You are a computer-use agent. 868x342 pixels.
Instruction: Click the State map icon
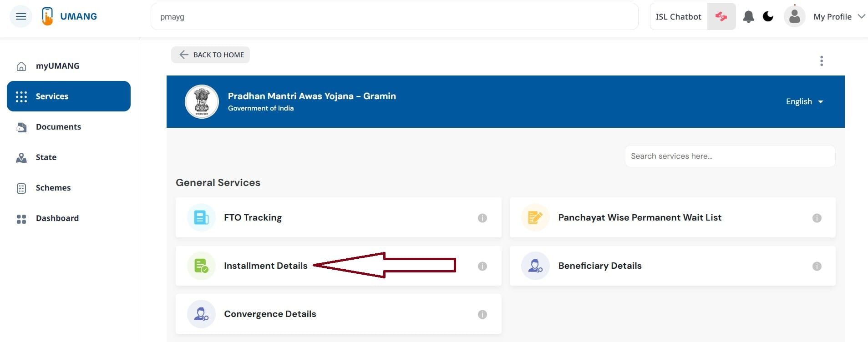pos(21,158)
